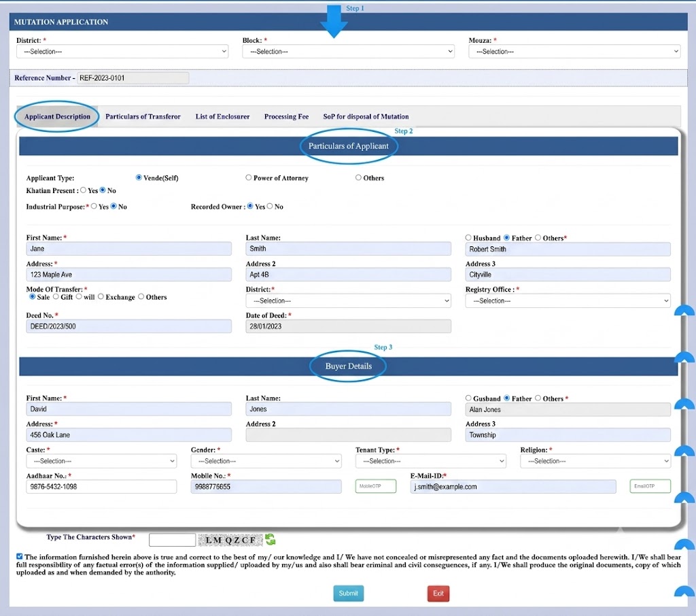Click the Deed No. input field
Screen dimensions: 696x616
click(x=128, y=326)
